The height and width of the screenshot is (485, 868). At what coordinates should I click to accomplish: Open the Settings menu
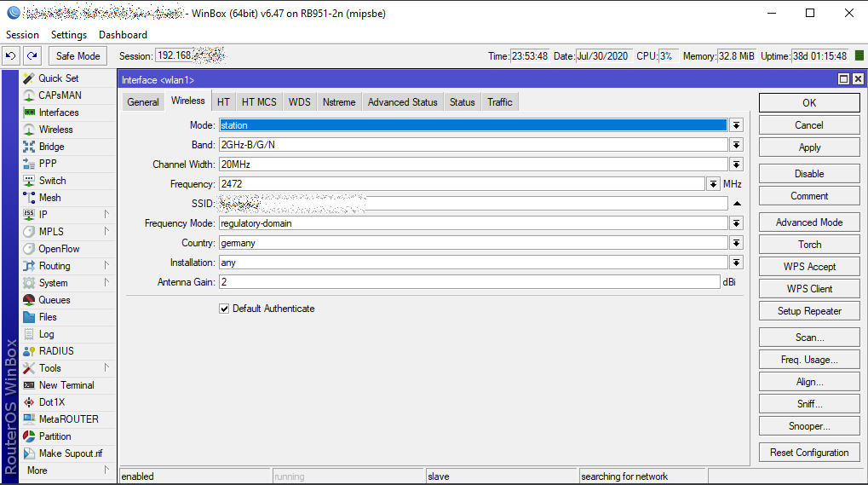click(x=69, y=35)
